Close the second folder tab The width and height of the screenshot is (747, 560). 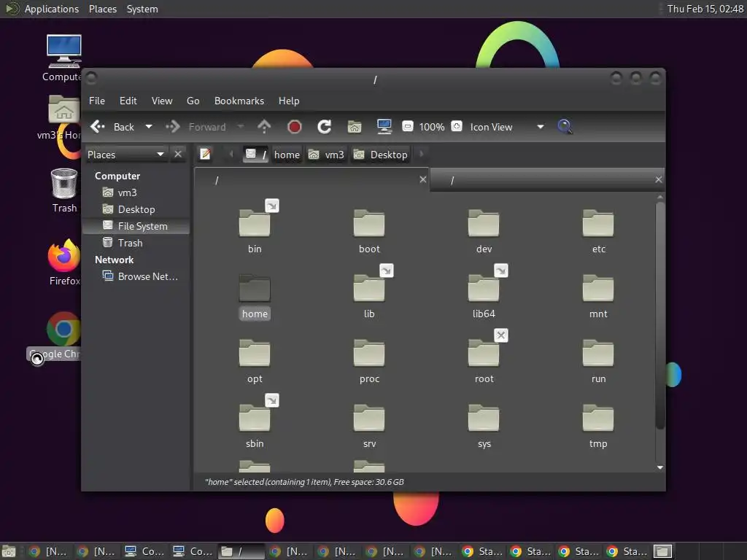pos(659,179)
